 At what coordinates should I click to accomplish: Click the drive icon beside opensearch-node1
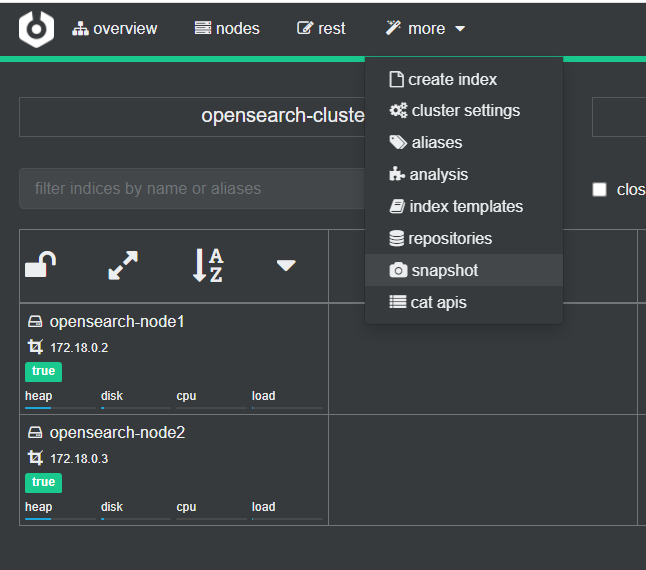pyautogui.click(x=35, y=321)
